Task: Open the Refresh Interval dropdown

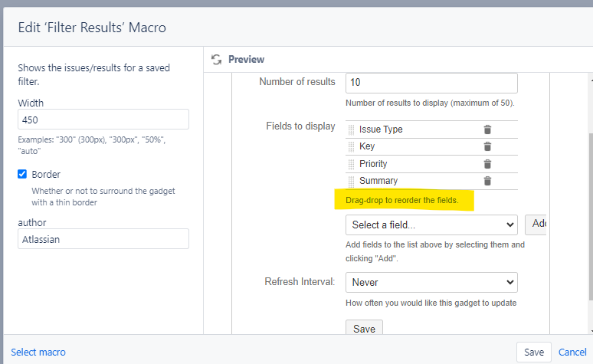Action: click(431, 282)
